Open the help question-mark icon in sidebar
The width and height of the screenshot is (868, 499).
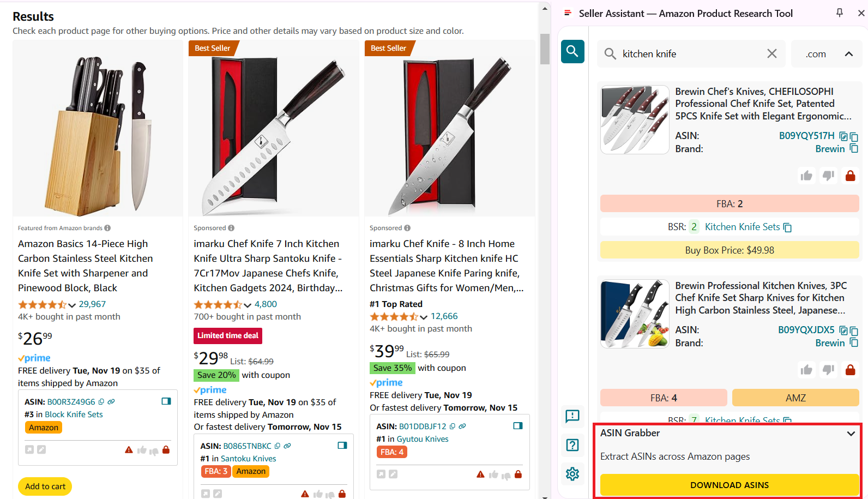(572, 445)
